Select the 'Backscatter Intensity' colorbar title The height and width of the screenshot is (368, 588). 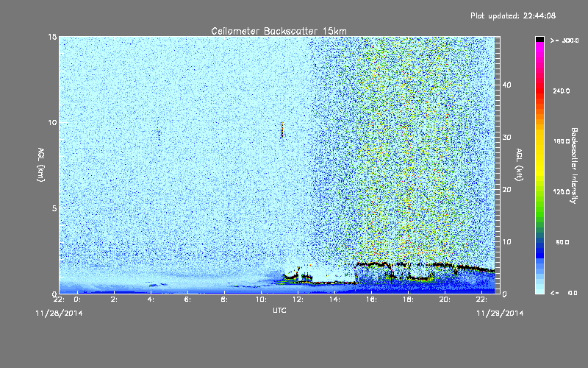pos(574,166)
